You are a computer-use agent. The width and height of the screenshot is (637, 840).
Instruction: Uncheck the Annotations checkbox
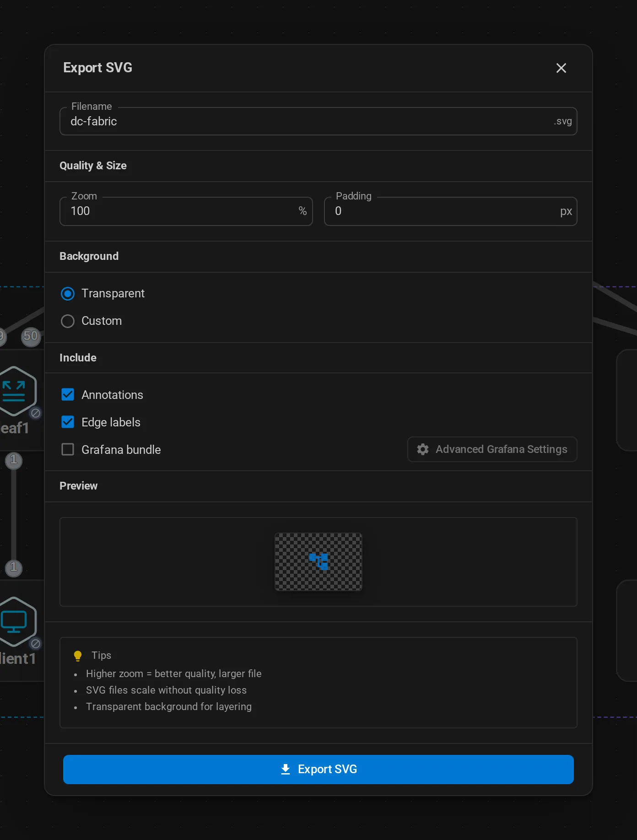click(68, 394)
